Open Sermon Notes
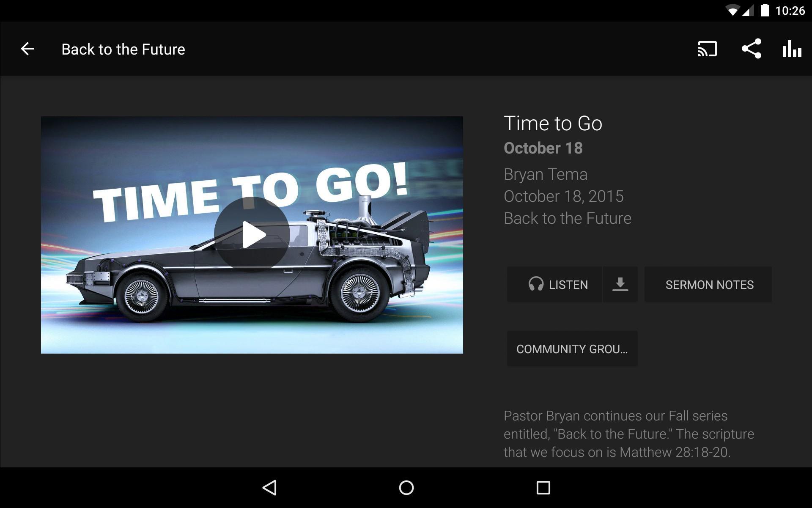Screen dimensions: 812x508 tap(708, 285)
